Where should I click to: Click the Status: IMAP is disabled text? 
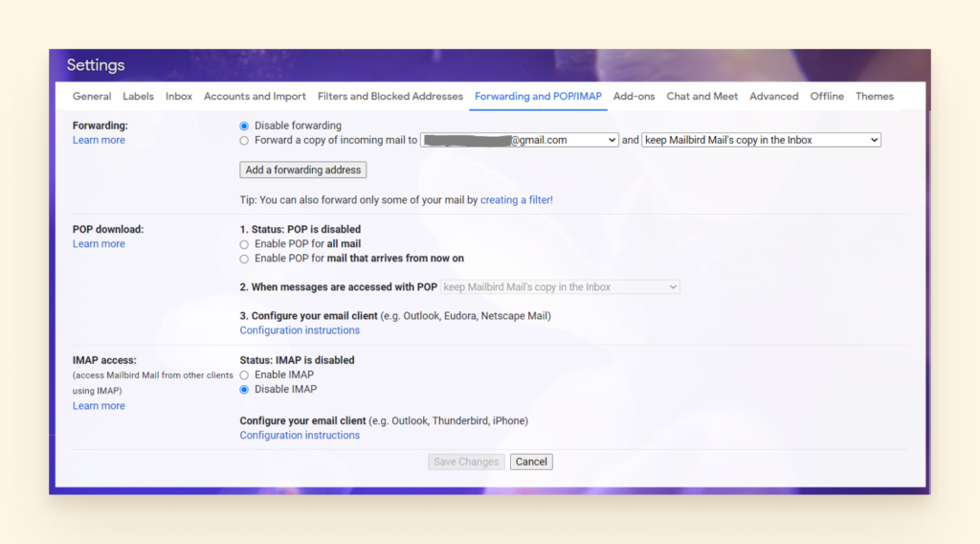click(x=297, y=360)
